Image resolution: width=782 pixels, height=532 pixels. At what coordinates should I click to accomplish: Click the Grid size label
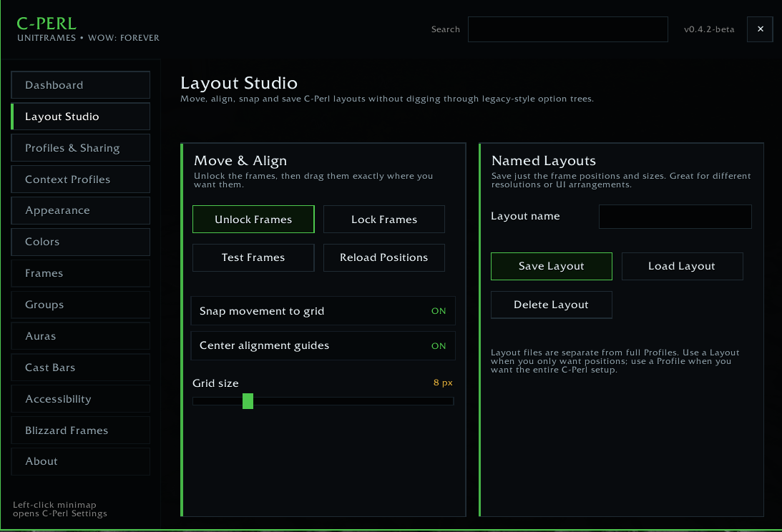[215, 383]
